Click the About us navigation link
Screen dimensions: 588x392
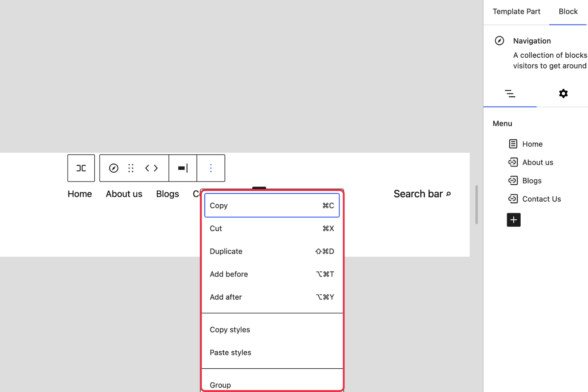pos(124,194)
